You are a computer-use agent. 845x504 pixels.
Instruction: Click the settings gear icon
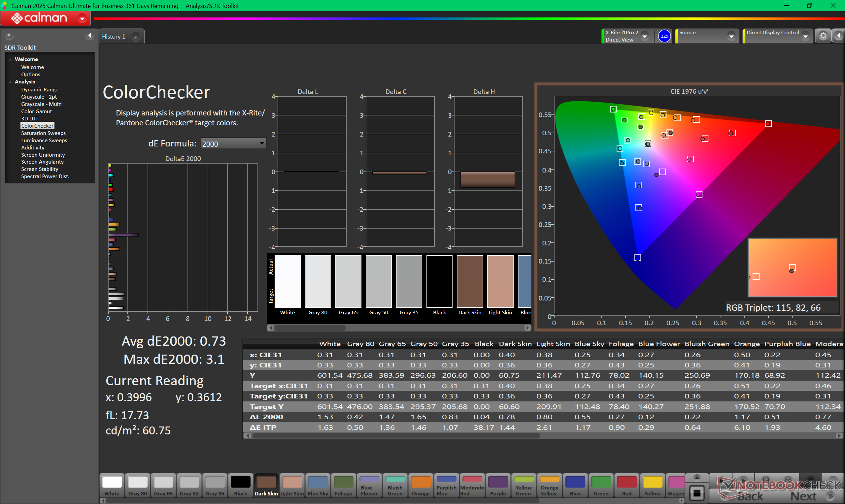pos(823,36)
